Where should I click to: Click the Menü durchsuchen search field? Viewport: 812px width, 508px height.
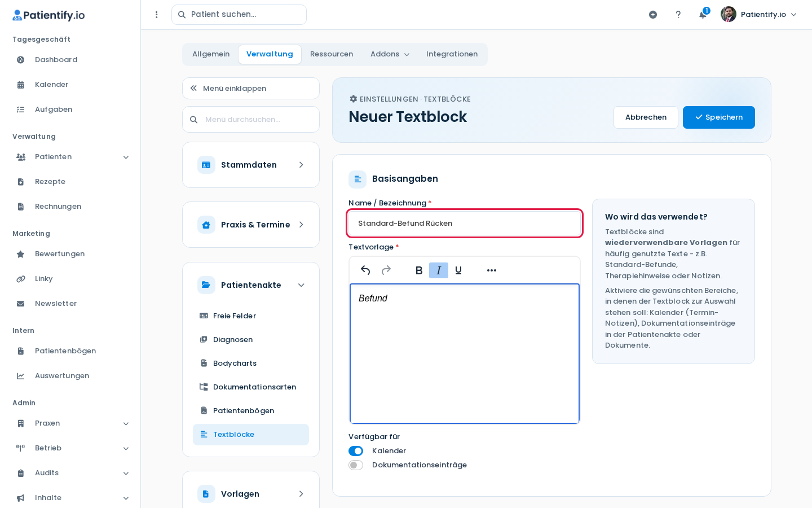tap(251, 120)
